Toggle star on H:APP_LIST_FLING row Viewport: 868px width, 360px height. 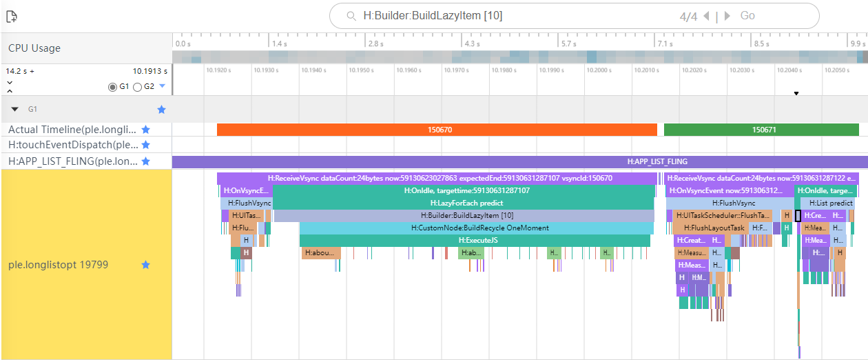(145, 161)
